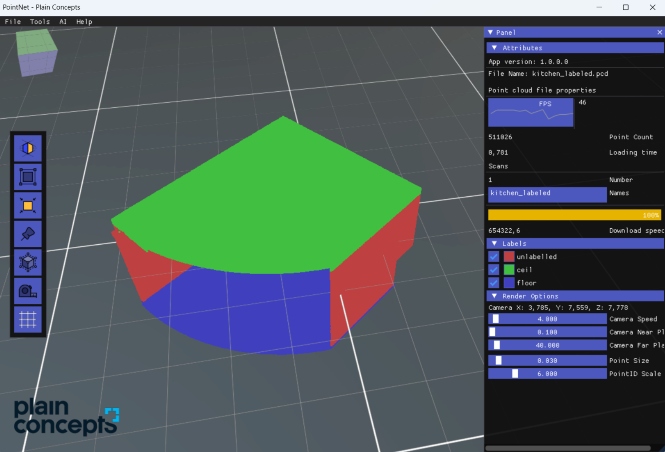Click the Point Size slider
This screenshot has height=452, width=665.
click(546, 360)
